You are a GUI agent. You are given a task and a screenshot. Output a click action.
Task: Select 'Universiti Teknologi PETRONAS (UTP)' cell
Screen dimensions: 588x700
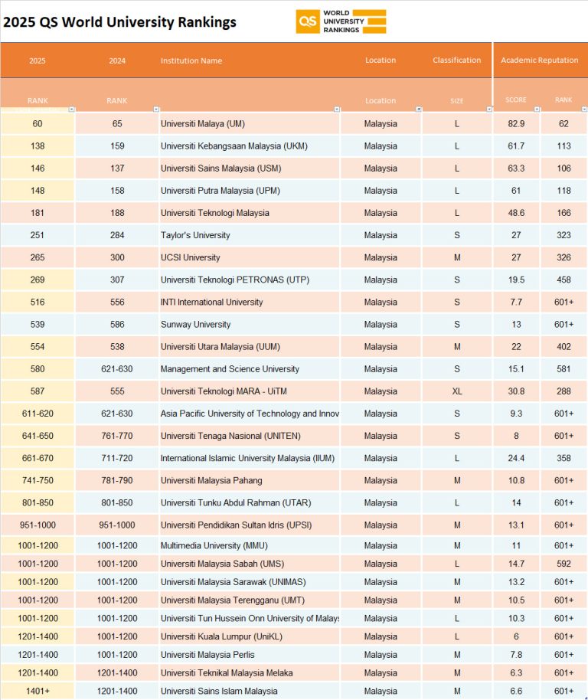pos(250,280)
